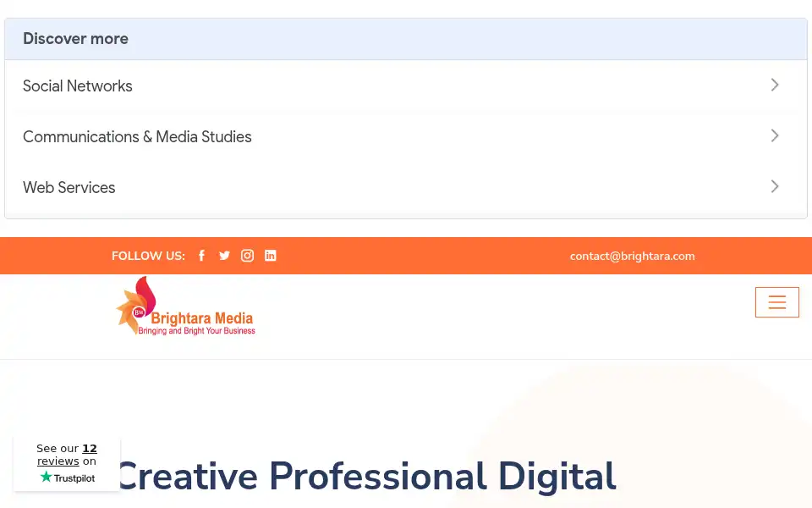This screenshot has height=508, width=812.
Task: Open Communications & Media Studies suggestion
Action: click(x=406, y=136)
